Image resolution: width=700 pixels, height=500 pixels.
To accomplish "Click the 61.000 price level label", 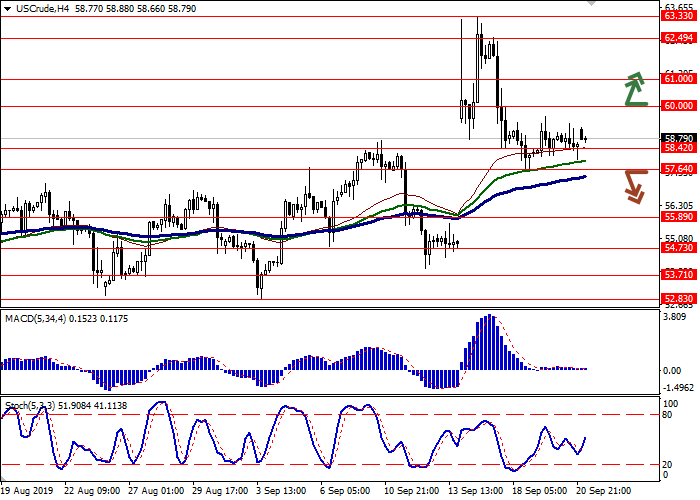I will [x=678, y=78].
